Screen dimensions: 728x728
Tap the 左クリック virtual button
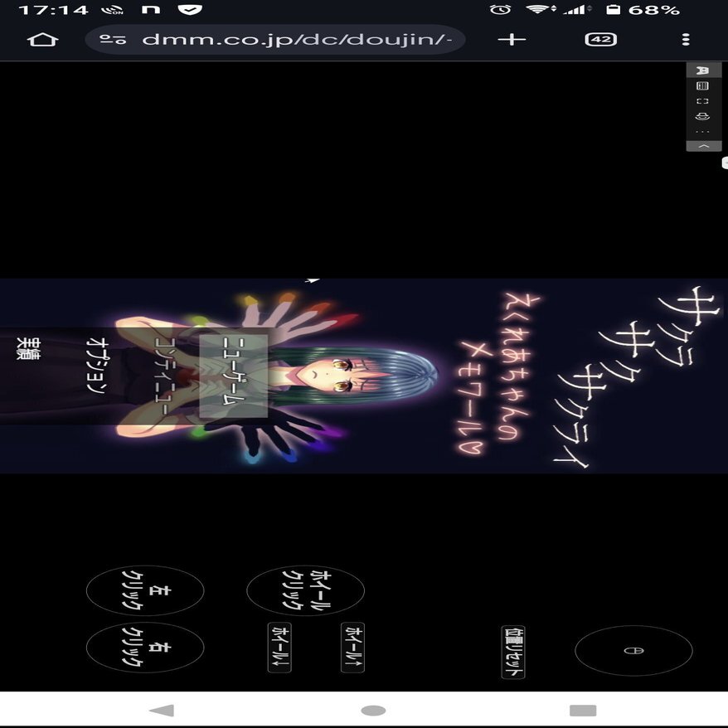click(x=145, y=590)
